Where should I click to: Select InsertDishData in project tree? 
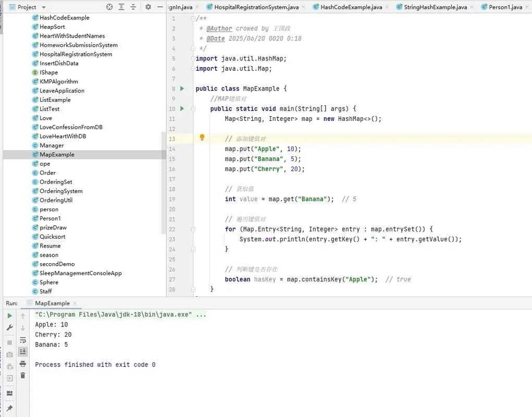point(59,64)
